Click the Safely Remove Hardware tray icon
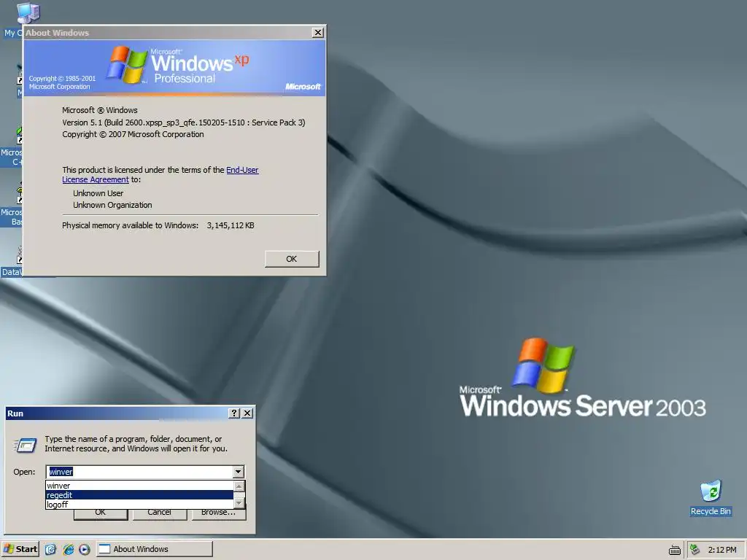This screenshot has width=747, height=560. click(x=694, y=549)
